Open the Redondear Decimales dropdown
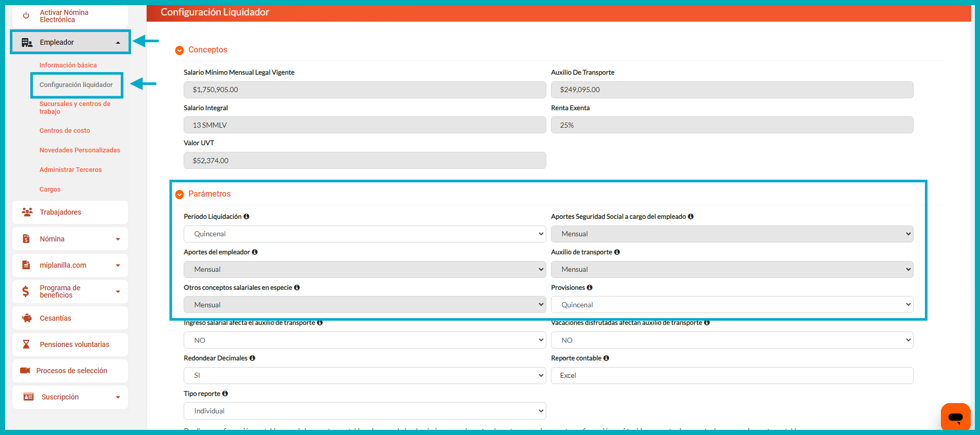The width and height of the screenshot is (980, 435). click(x=364, y=376)
